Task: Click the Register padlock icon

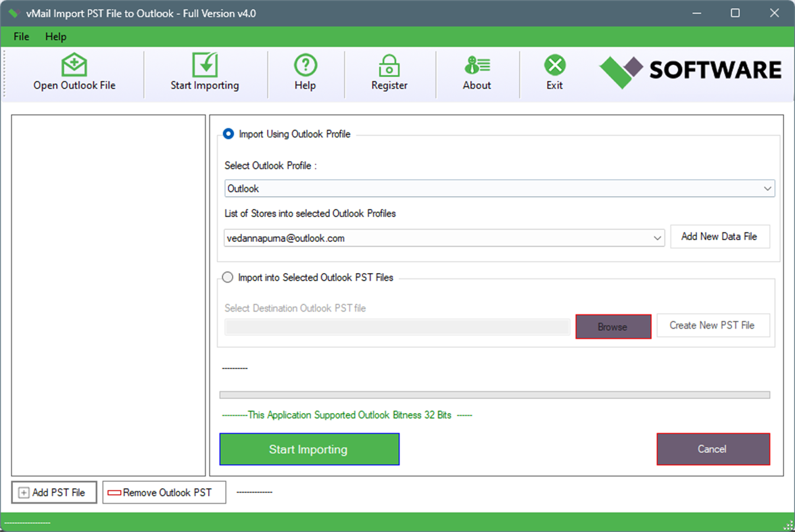Action: [389, 66]
